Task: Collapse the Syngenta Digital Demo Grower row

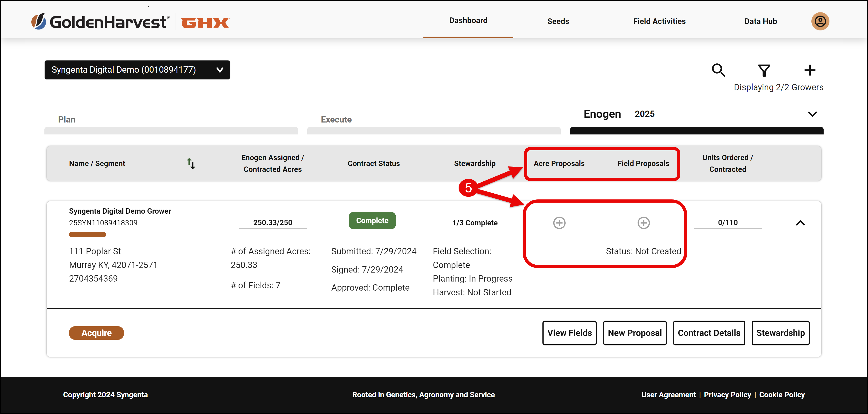Action: [x=800, y=223]
